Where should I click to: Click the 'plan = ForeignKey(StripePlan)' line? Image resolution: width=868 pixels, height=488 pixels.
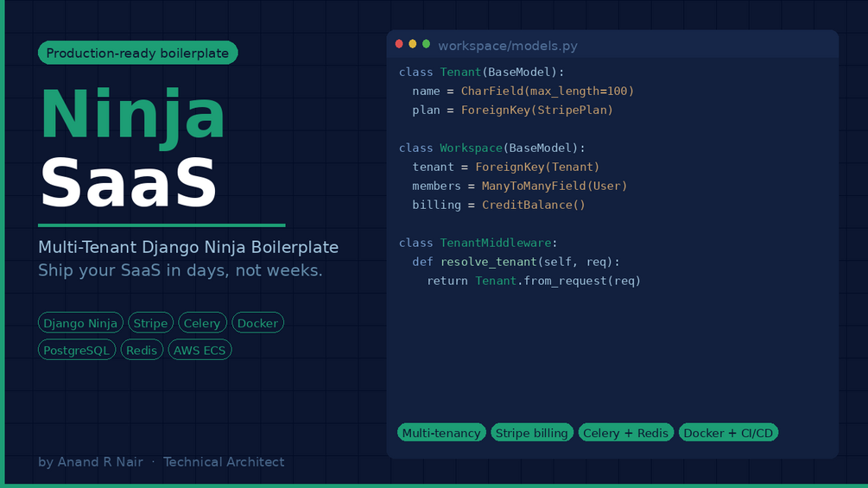tap(513, 110)
